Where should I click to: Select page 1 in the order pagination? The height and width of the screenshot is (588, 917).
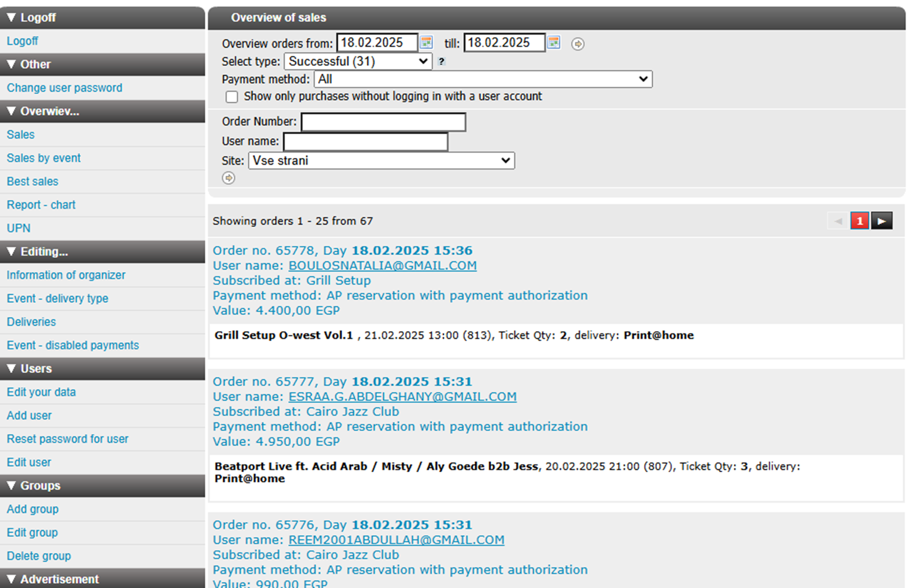(x=860, y=221)
